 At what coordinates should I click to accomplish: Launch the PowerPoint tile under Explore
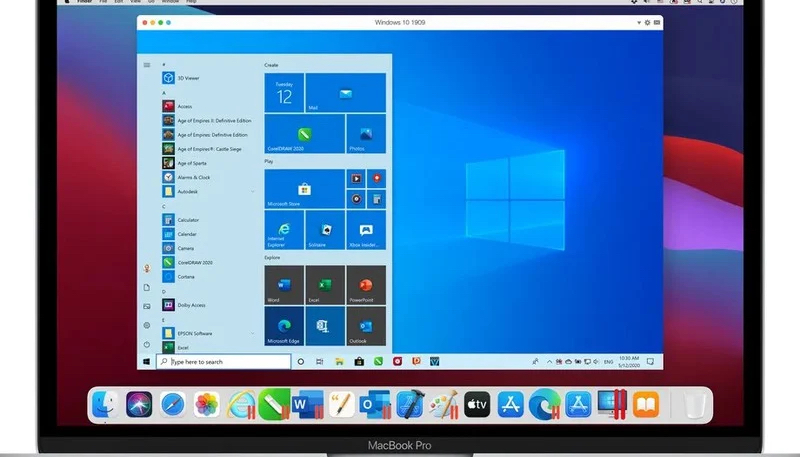click(366, 286)
